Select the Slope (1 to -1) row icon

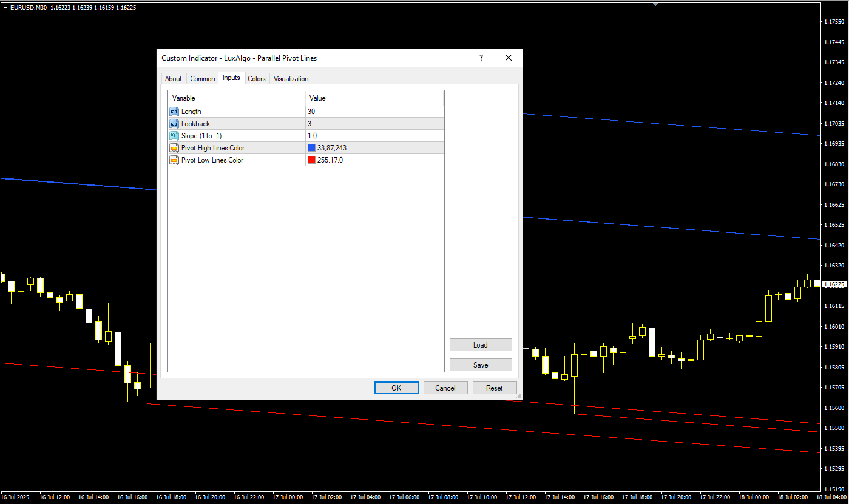tap(174, 136)
